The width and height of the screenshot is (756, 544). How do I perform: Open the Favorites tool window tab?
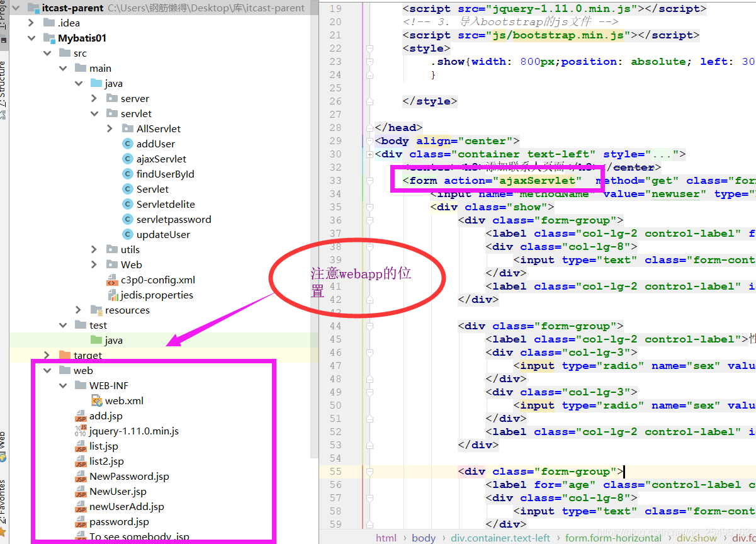click(3, 507)
